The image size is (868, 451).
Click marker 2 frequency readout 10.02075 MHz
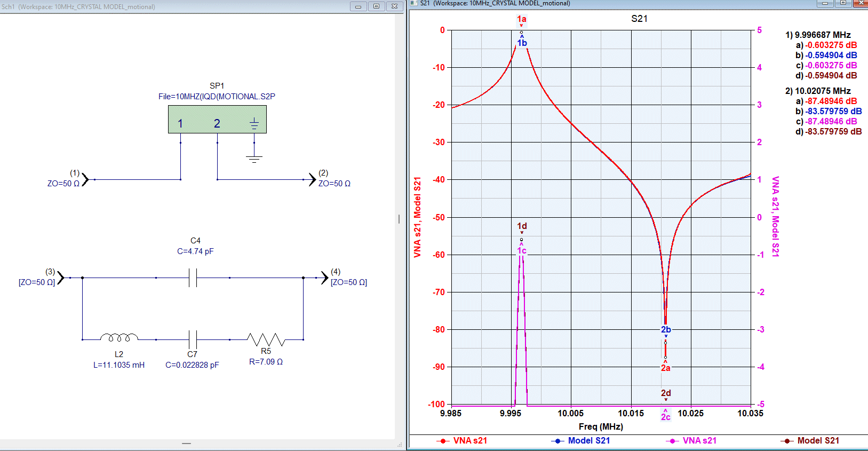[x=823, y=91]
